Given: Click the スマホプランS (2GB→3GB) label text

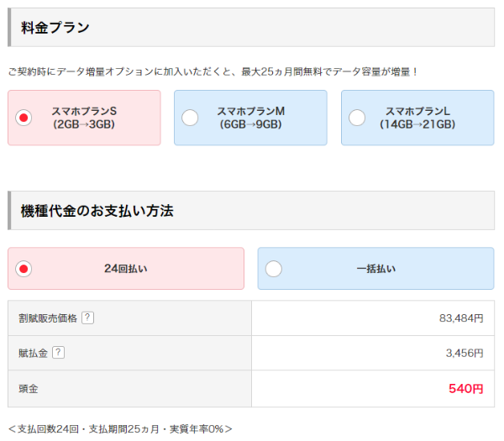Looking at the screenshot, I should click(84, 118).
